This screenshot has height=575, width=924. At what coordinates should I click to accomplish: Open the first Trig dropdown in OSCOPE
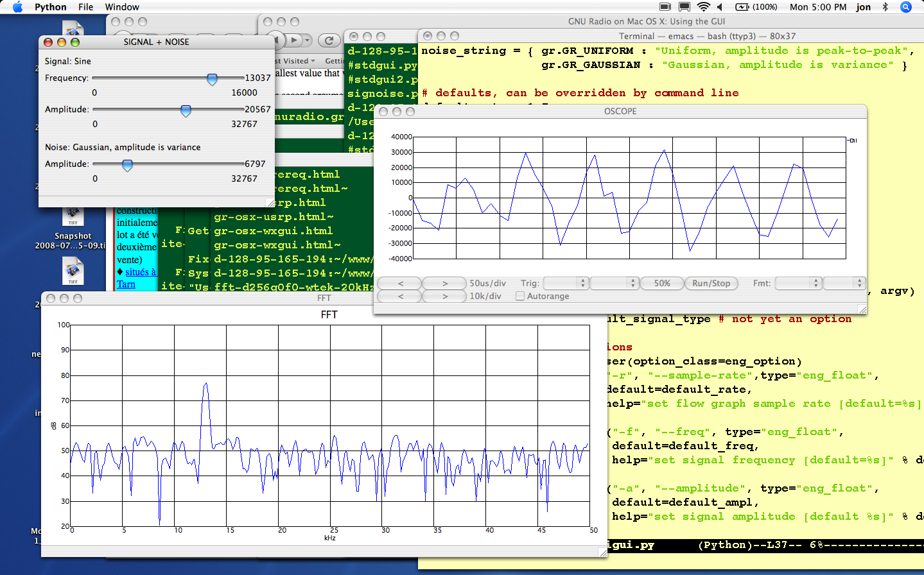click(x=566, y=283)
